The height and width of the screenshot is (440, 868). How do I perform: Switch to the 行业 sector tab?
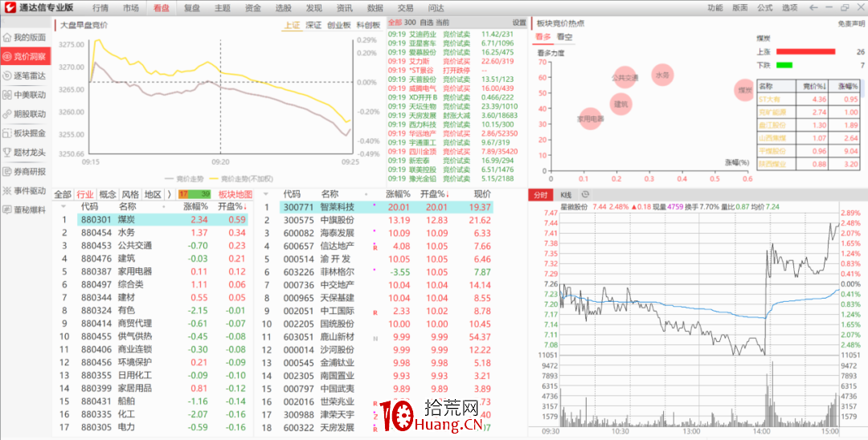tap(84, 194)
